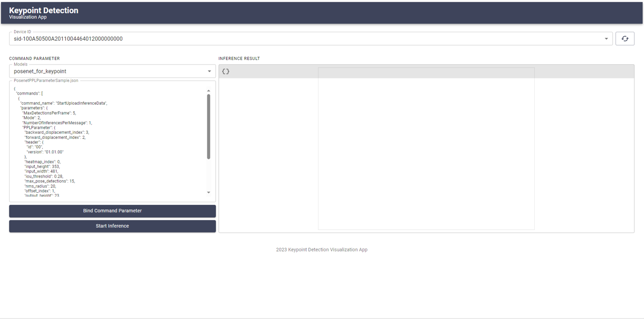644x319 pixels.
Task: Click the "backward_displacement_index": 3 line
Action: point(57,132)
